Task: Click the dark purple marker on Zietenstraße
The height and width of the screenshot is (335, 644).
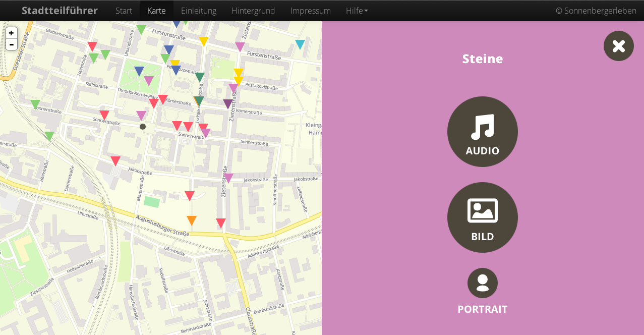Action: [228, 103]
